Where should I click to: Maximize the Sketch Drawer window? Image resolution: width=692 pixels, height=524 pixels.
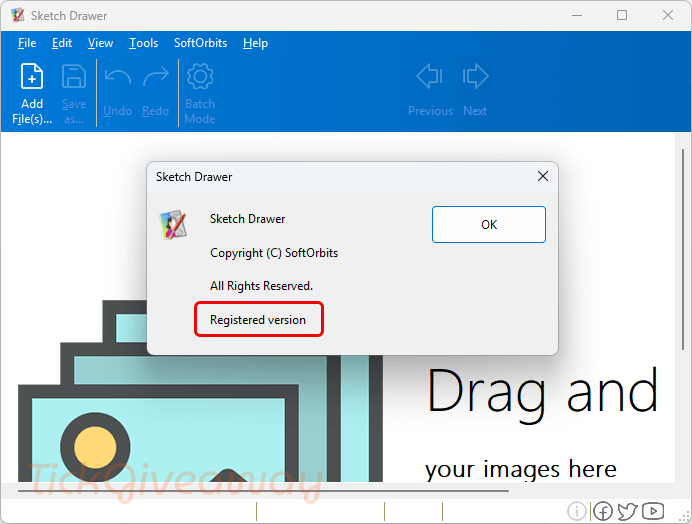coord(622,15)
